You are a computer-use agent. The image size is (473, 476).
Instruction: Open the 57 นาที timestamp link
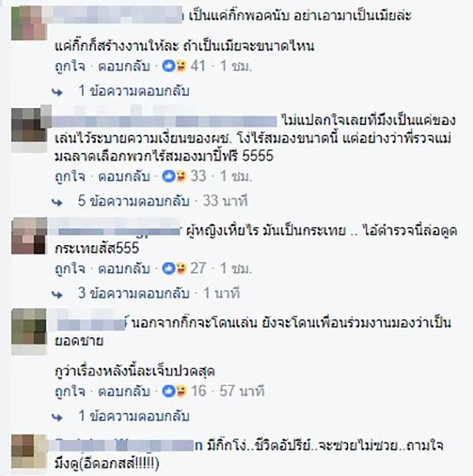coord(242,391)
